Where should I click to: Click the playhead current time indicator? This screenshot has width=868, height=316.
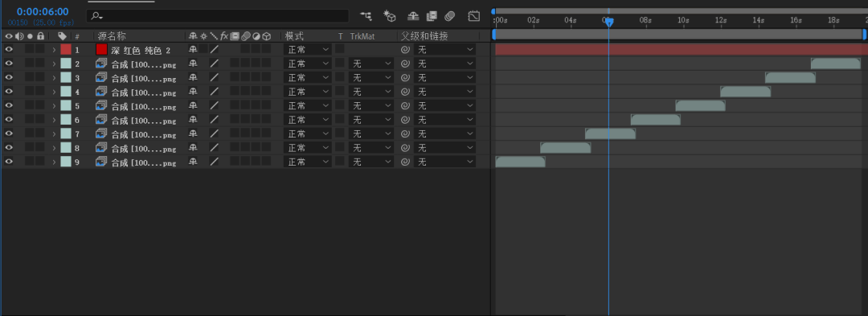[x=608, y=22]
